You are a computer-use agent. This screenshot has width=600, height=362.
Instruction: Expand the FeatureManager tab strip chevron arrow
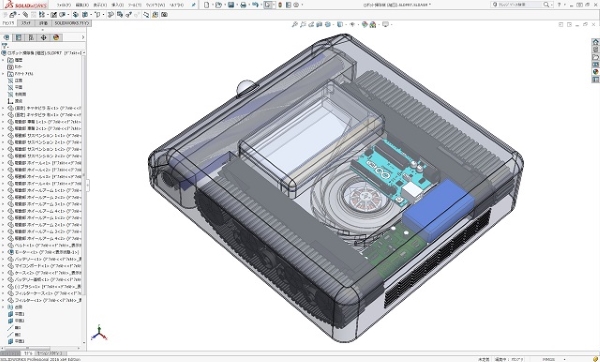pyautogui.click(x=83, y=37)
